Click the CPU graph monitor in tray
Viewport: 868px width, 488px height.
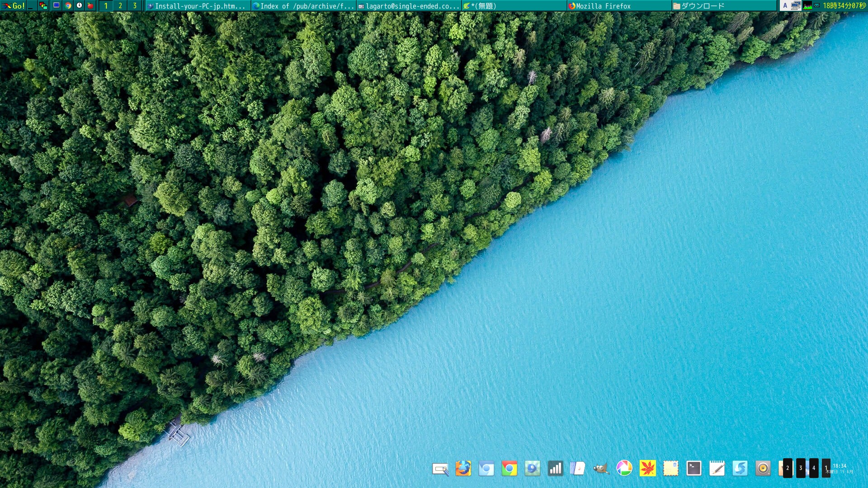pos(807,6)
